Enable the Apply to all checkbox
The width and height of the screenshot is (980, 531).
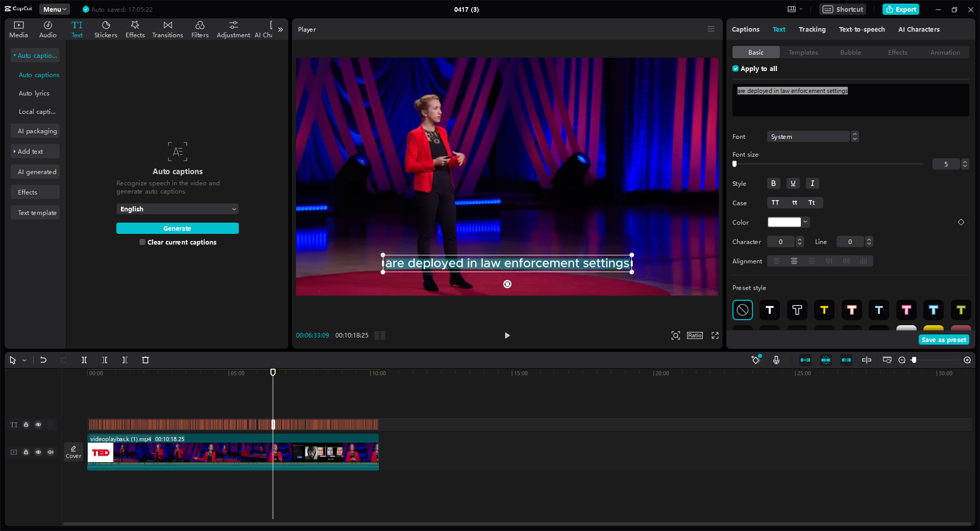coord(736,68)
